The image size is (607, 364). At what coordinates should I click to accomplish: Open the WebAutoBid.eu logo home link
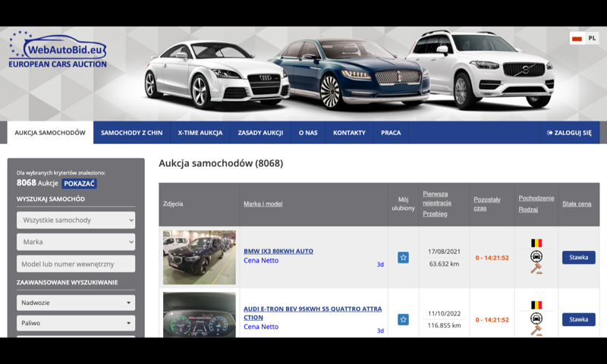click(58, 49)
